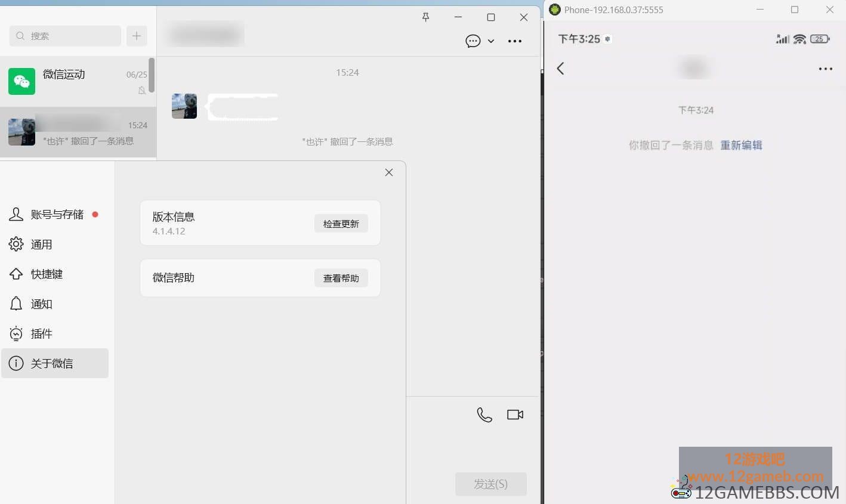Image resolution: width=846 pixels, height=504 pixels.
Task: Click the phone clock showing 下午3:25
Action: click(579, 39)
